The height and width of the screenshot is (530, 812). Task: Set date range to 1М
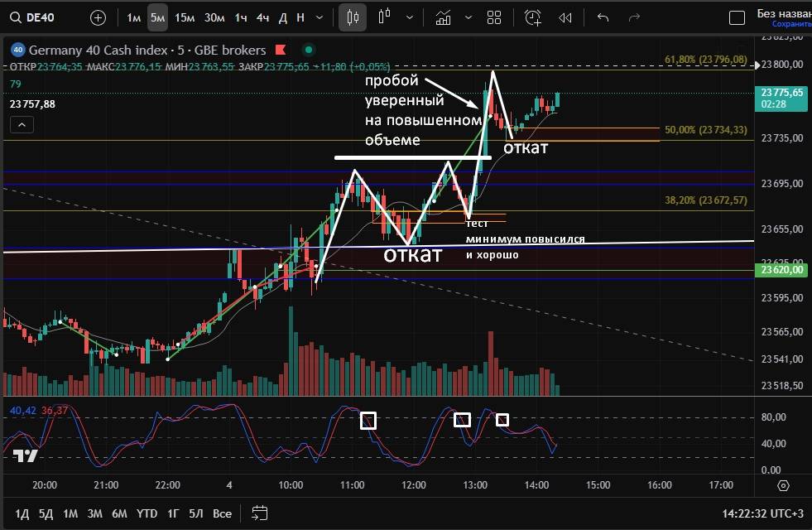[x=70, y=513]
